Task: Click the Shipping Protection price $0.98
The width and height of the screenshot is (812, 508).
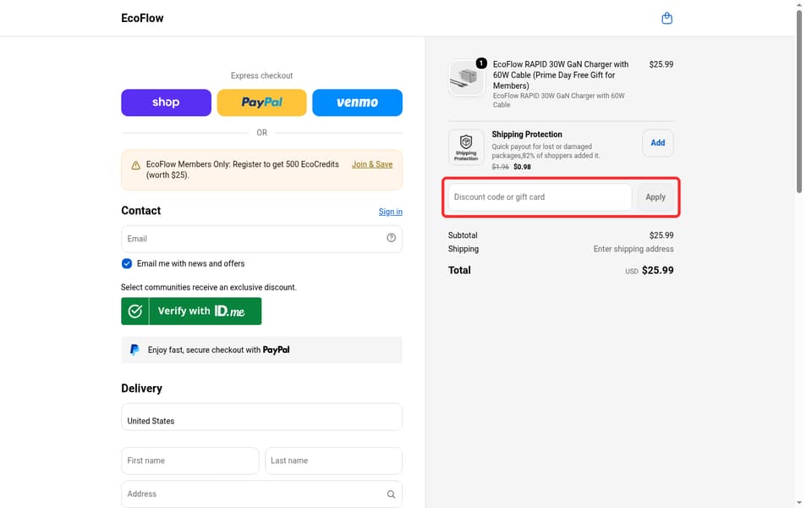Action: pyautogui.click(x=522, y=167)
